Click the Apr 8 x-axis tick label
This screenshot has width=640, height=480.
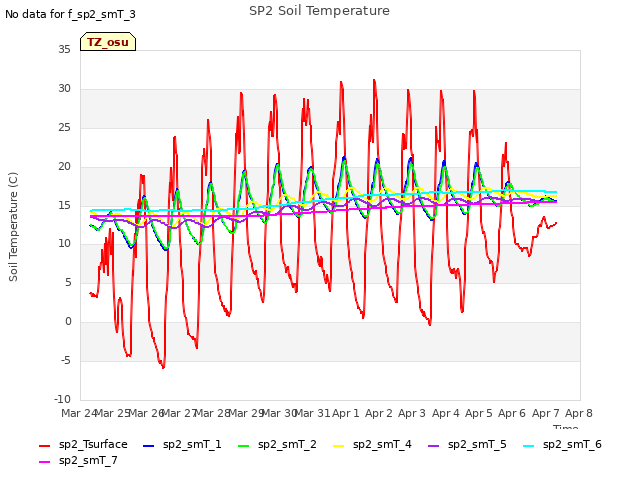pos(579,413)
